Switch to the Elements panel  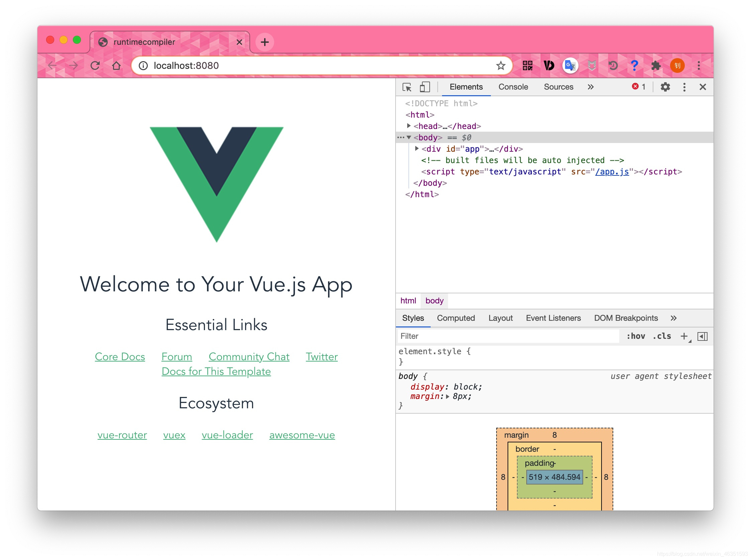click(466, 87)
